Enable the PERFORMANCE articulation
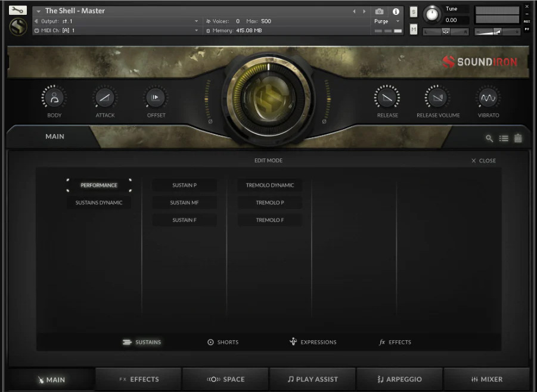537x392 pixels. (98, 185)
